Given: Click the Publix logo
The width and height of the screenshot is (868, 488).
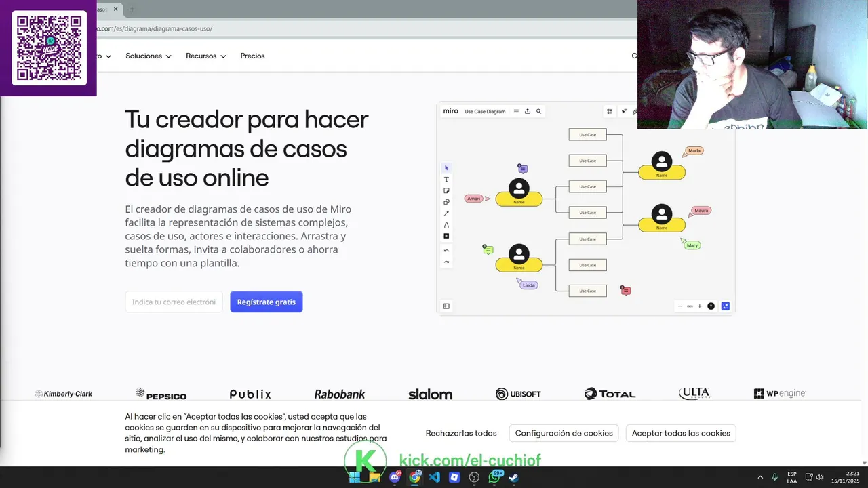Looking at the screenshot, I should 250,394.
